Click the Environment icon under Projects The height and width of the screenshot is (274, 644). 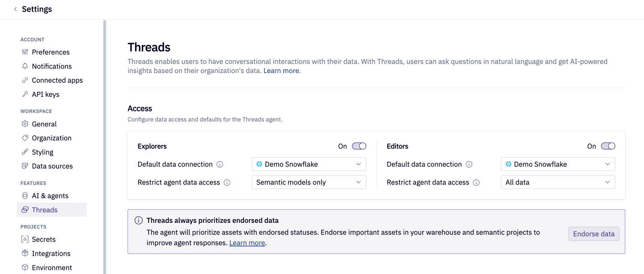25,267
